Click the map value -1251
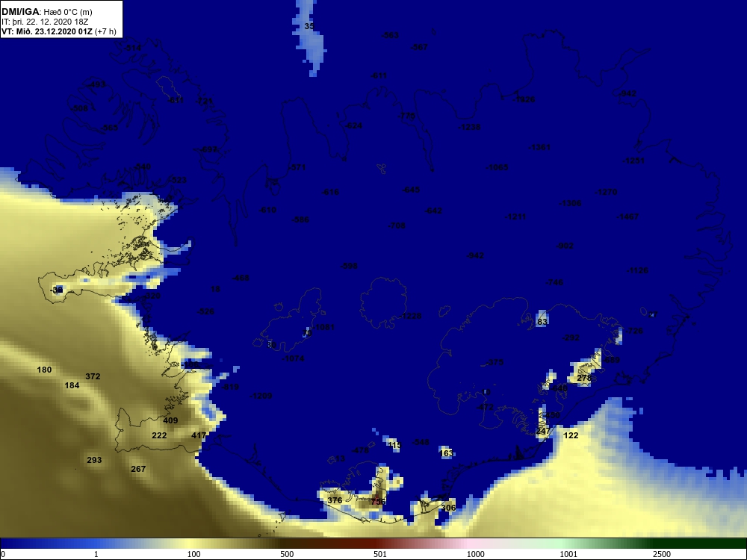The width and height of the screenshot is (747, 560). point(633,161)
